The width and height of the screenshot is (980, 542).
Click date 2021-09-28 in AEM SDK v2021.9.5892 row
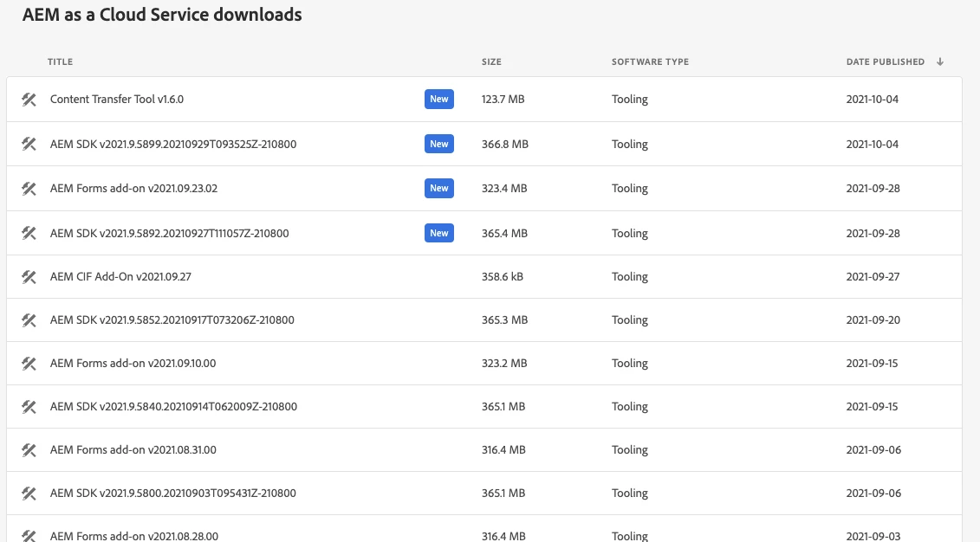point(873,234)
